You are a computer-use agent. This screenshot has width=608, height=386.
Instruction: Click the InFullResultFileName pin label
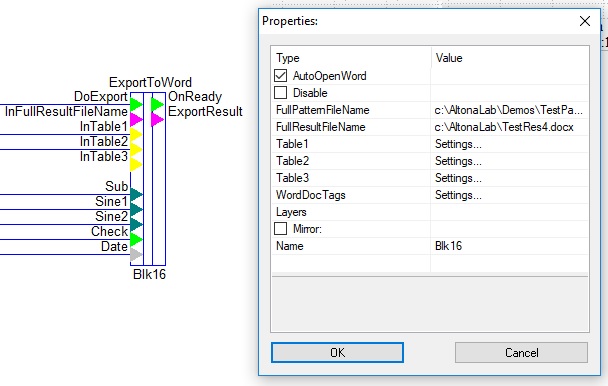(66, 112)
